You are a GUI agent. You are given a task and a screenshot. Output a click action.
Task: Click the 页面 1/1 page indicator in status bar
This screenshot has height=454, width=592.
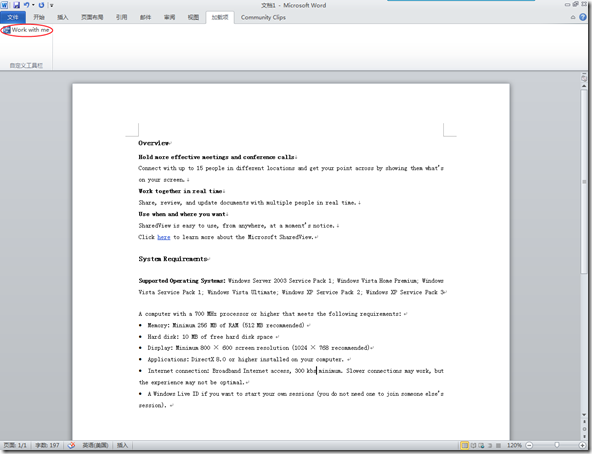click(15, 445)
